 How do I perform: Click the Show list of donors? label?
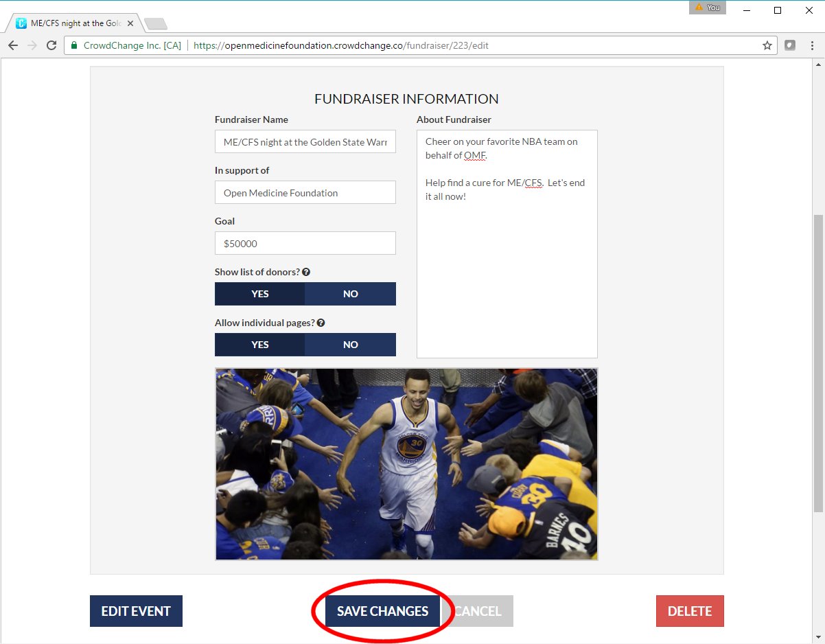(x=257, y=272)
